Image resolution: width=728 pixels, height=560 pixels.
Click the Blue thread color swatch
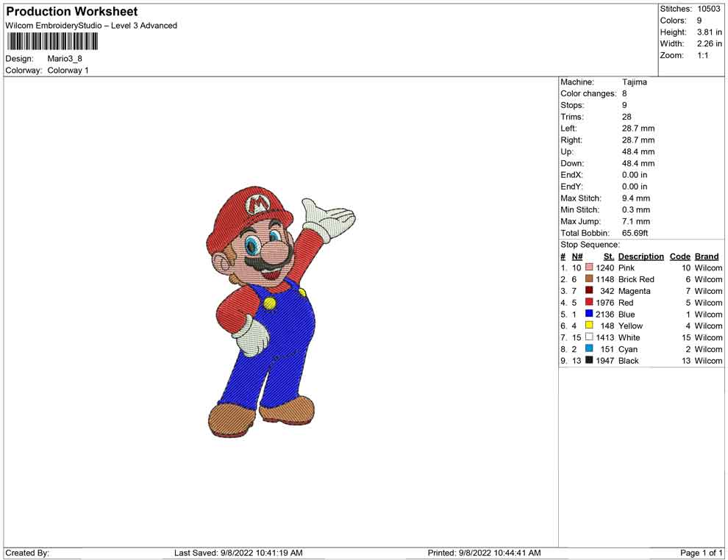point(589,315)
